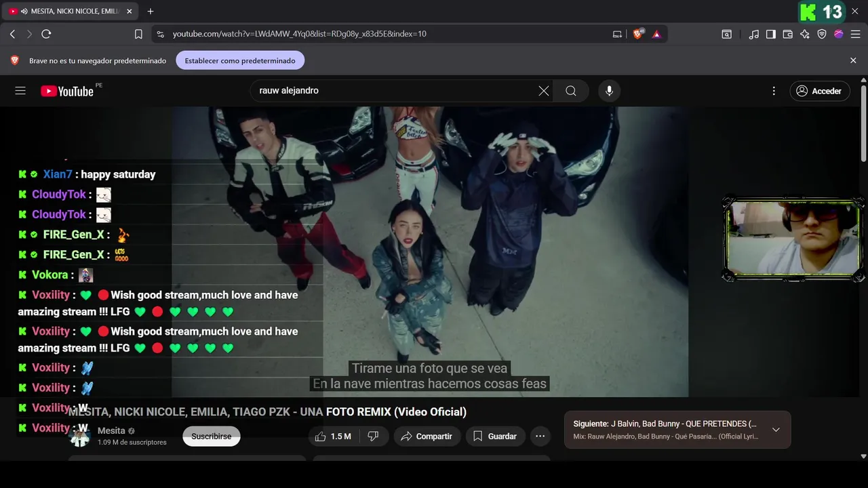The height and width of the screenshot is (488, 868).
Task: Open the tab search icon in the toolbar
Action: [x=726, y=34]
